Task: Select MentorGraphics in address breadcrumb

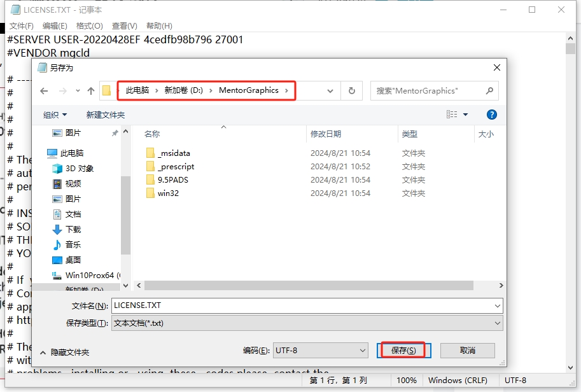Action: point(249,90)
